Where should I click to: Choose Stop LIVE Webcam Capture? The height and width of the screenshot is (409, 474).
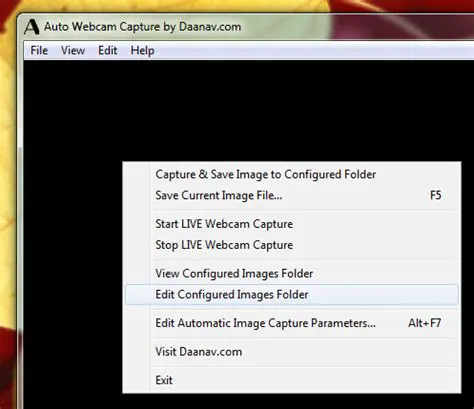[292, 245]
